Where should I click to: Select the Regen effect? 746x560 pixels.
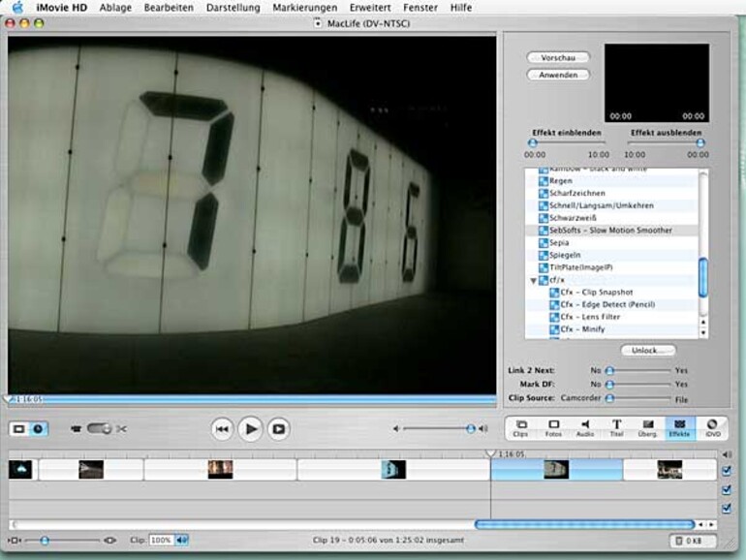tap(612, 181)
